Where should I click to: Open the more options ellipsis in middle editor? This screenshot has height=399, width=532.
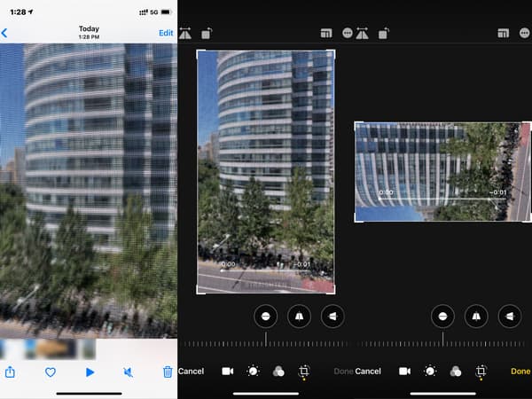(x=348, y=33)
